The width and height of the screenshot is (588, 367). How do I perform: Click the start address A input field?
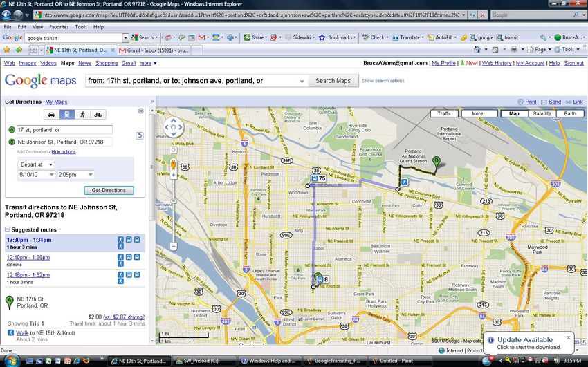(64, 130)
